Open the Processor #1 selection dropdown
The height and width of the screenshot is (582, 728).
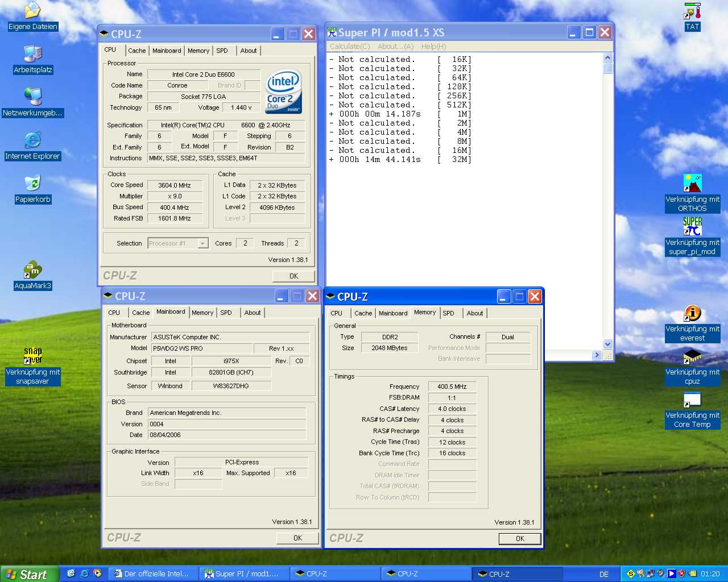point(178,243)
